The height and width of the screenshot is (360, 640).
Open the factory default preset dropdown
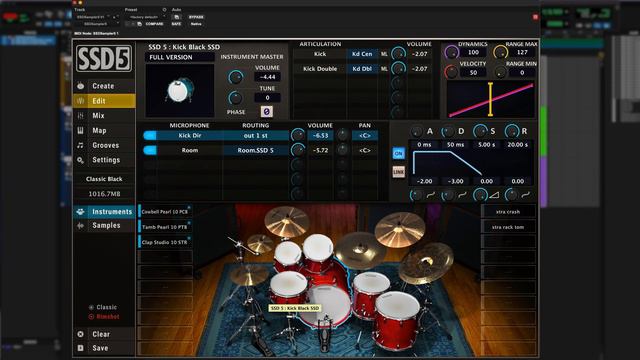tap(145, 17)
